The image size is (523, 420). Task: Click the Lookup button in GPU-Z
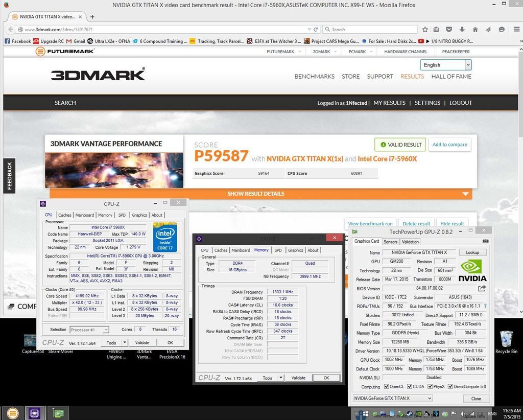click(472, 252)
